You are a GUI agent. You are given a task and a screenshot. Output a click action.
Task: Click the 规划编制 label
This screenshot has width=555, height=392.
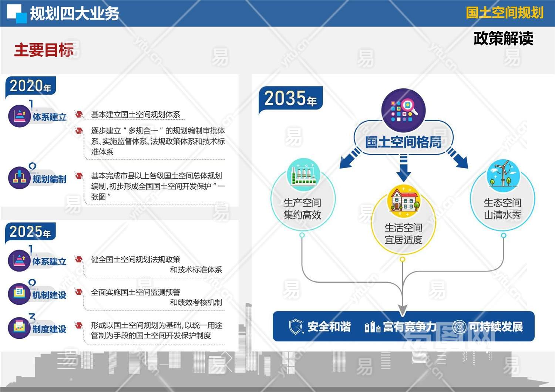click(50, 179)
